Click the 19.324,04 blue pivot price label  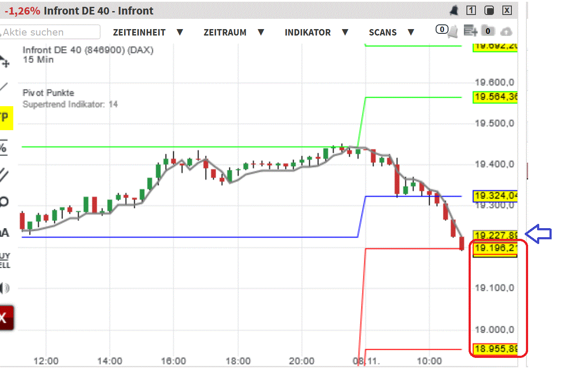coord(495,196)
